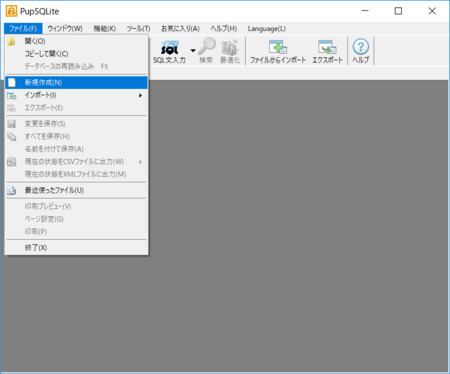Viewport: 450px width, 374px height.
Task: Select 開く(O) from the file menu
Action: click(x=76, y=41)
